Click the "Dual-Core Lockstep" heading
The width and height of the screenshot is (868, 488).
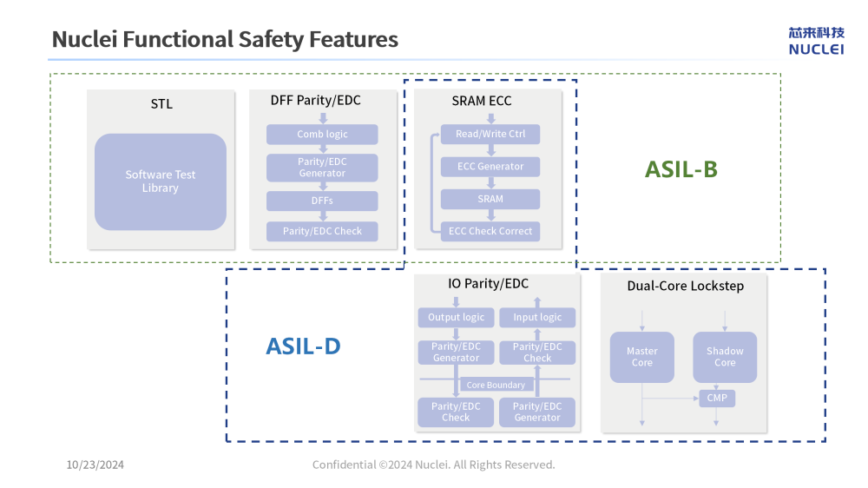686,286
